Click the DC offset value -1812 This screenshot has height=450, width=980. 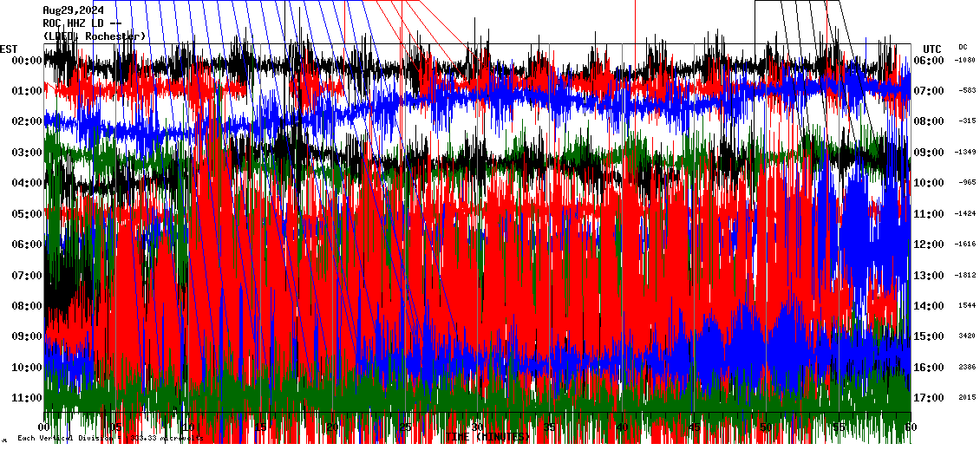(x=965, y=275)
